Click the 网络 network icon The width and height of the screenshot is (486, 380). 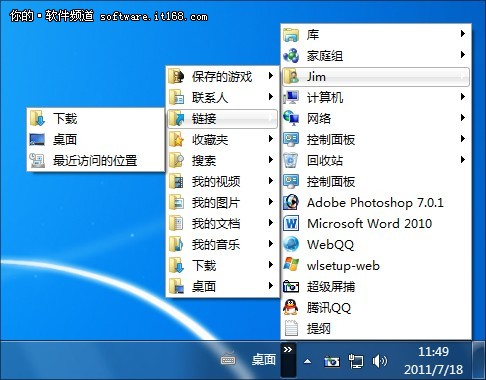[291, 118]
